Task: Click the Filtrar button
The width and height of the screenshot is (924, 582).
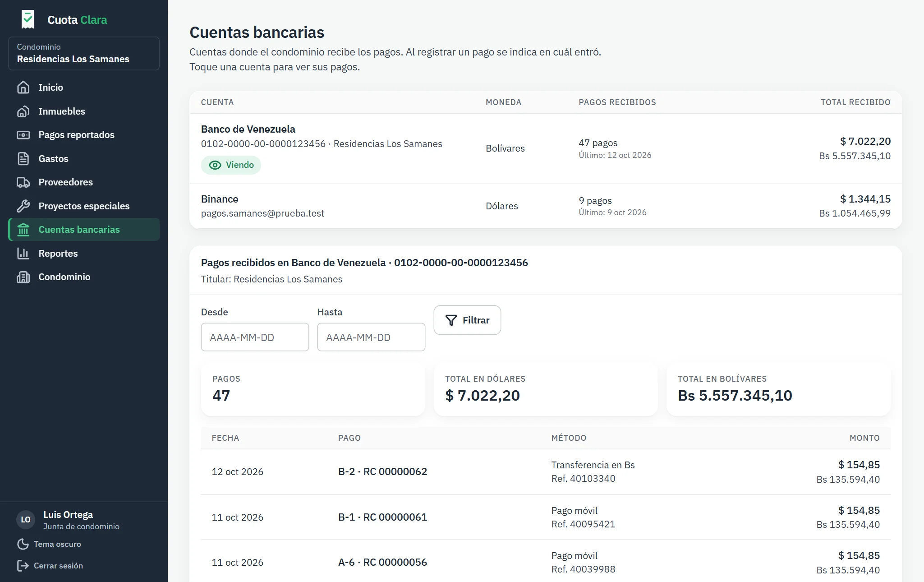Action: tap(467, 320)
